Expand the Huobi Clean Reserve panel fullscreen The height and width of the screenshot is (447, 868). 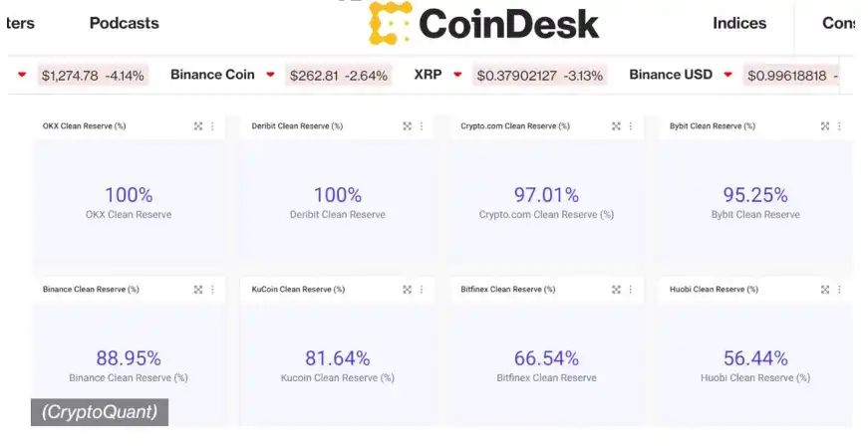point(825,290)
